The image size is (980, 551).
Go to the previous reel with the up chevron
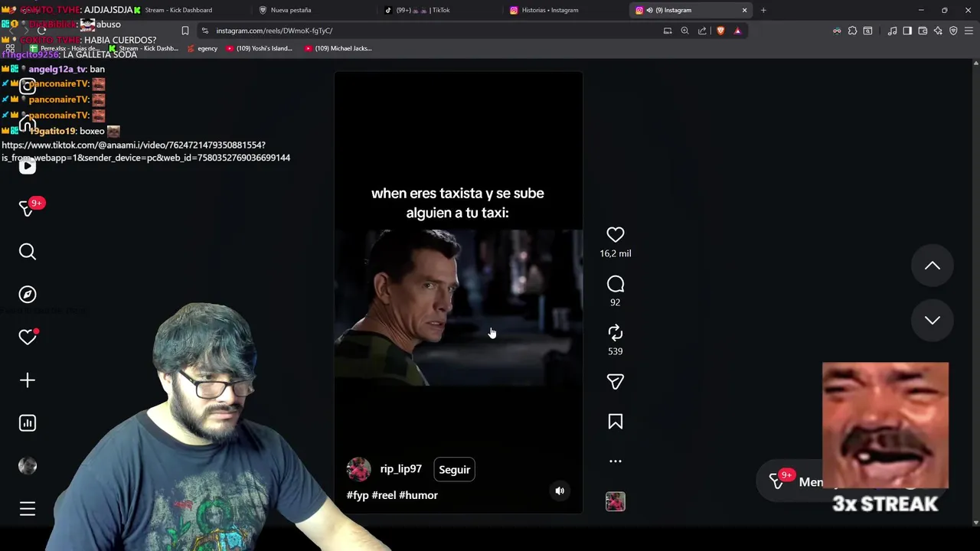click(932, 266)
